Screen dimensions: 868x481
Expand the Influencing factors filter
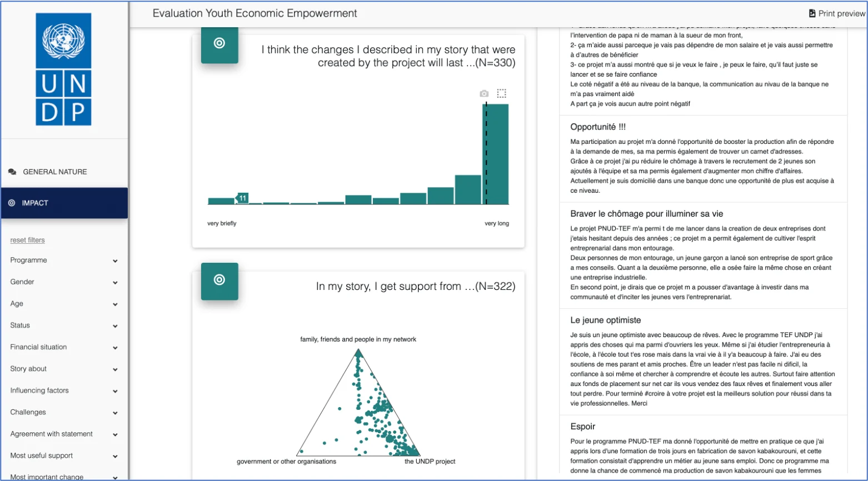point(64,390)
